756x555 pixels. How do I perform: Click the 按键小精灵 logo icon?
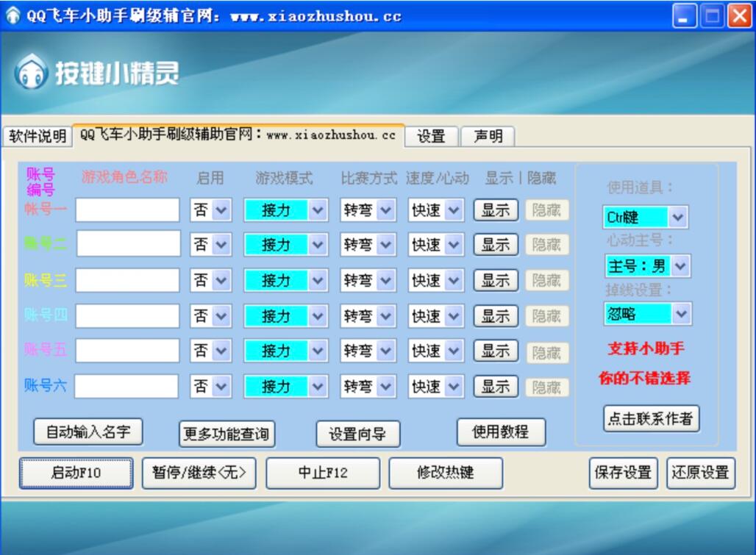coord(32,72)
